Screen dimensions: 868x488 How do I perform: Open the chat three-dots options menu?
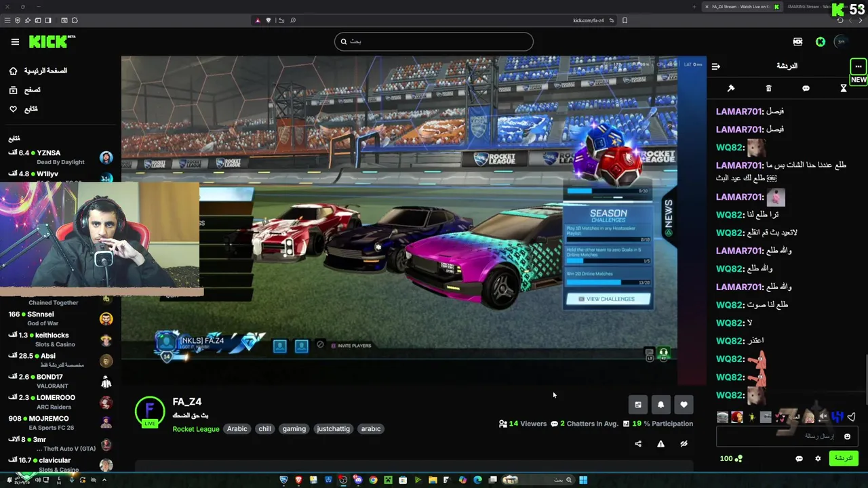point(859,66)
